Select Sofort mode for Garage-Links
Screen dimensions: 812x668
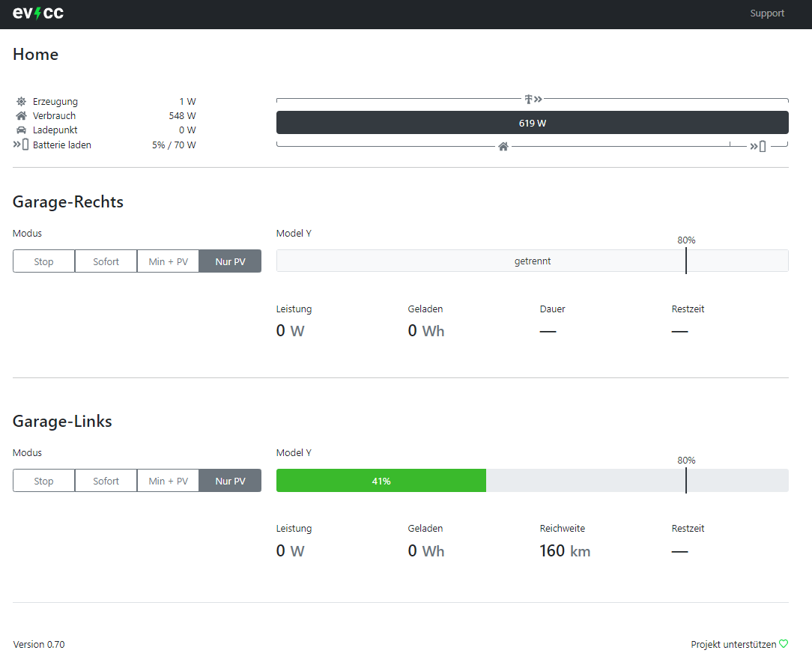(106, 481)
